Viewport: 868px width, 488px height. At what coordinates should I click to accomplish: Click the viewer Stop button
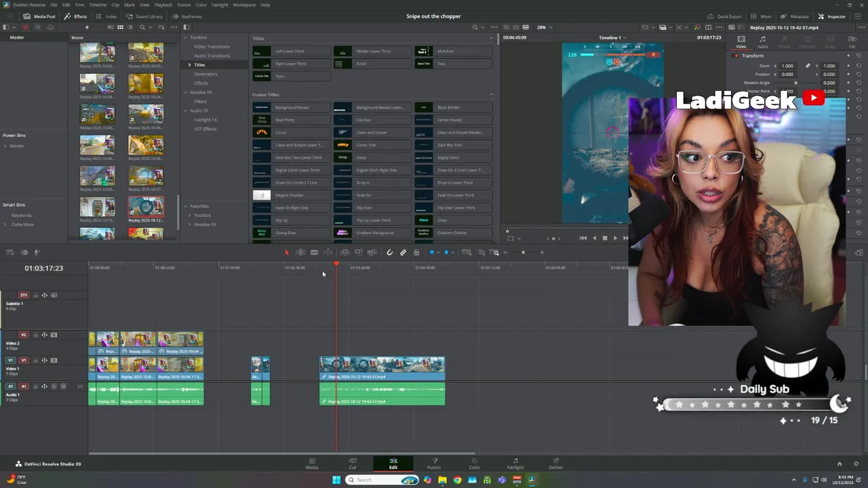coord(605,238)
